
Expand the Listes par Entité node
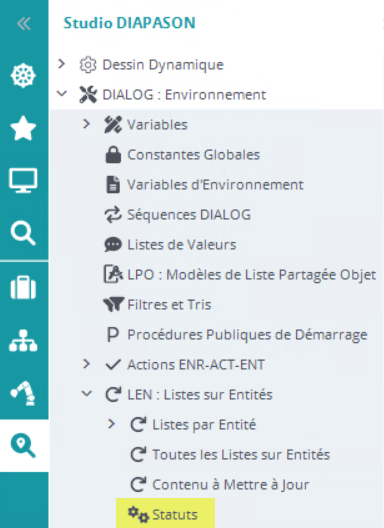(x=111, y=424)
